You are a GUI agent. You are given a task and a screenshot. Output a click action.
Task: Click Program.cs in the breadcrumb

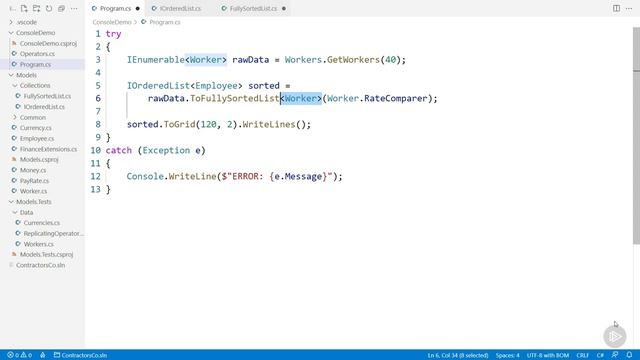pos(164,22)
